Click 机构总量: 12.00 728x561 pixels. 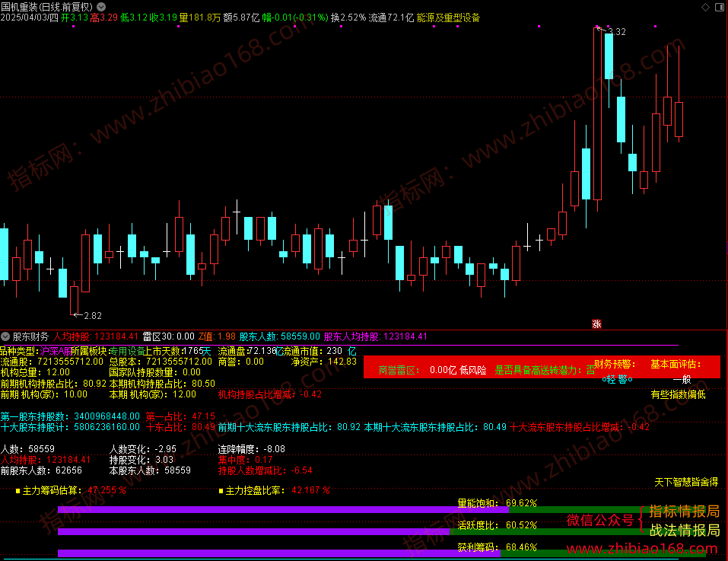[35, 372]
